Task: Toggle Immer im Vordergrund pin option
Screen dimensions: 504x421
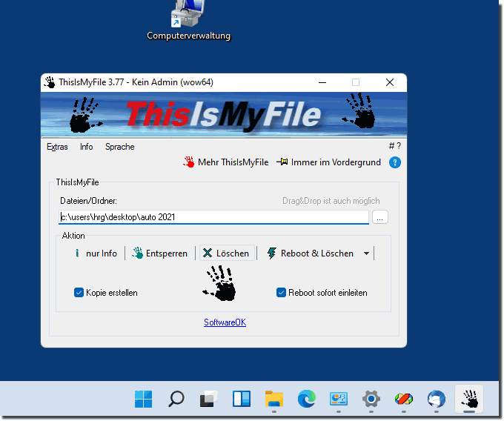Action: click(328, 162)
